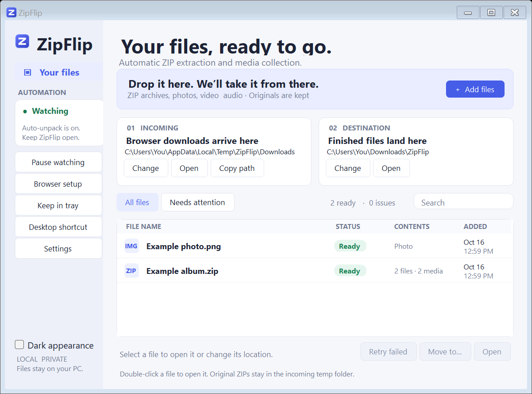Open the Your files section
Image resolution: width=532 pixels, height=394 pixels.
(59, 72)
